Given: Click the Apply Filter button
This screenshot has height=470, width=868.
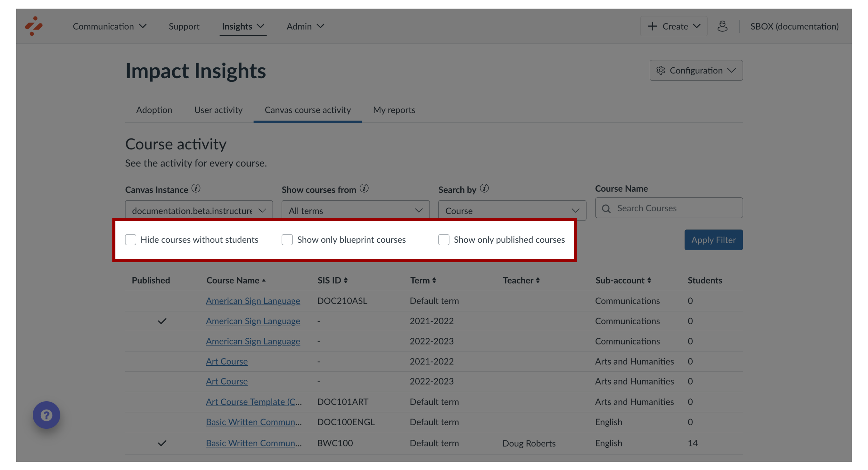Looking at the screenshot, I should click(x=713, y=239).
